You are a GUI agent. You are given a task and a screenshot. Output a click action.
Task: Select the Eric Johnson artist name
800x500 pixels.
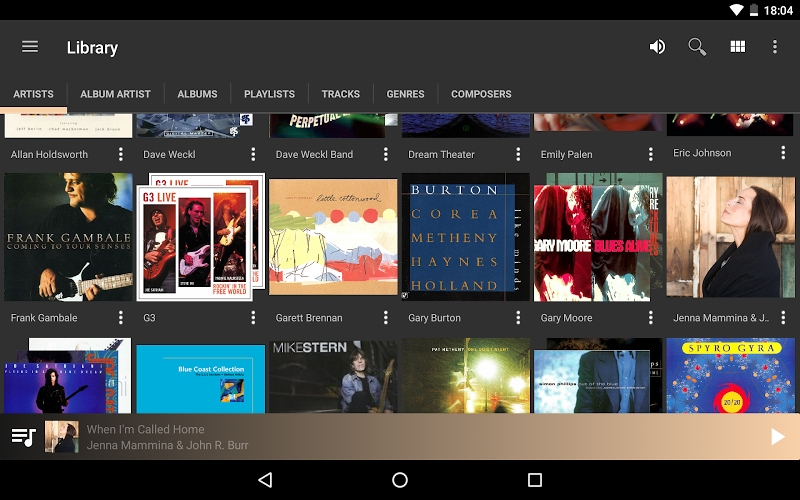coord(702,153)
